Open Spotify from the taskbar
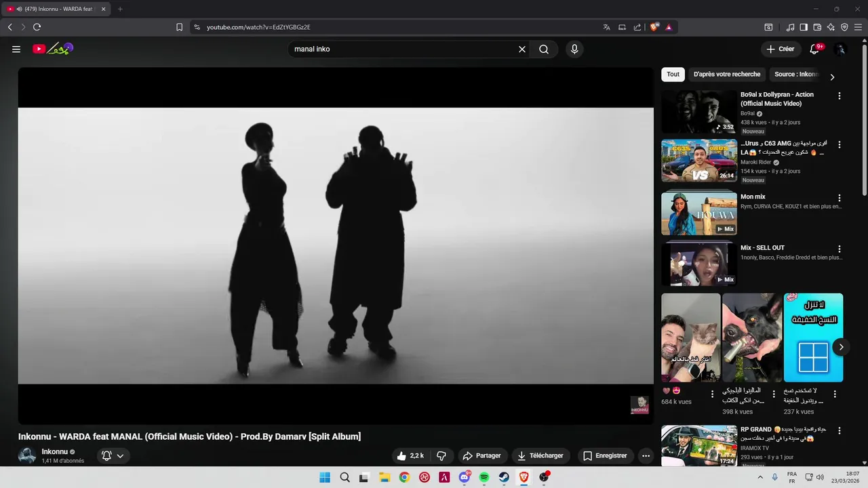868x488 pixels. tap(484, 477)
